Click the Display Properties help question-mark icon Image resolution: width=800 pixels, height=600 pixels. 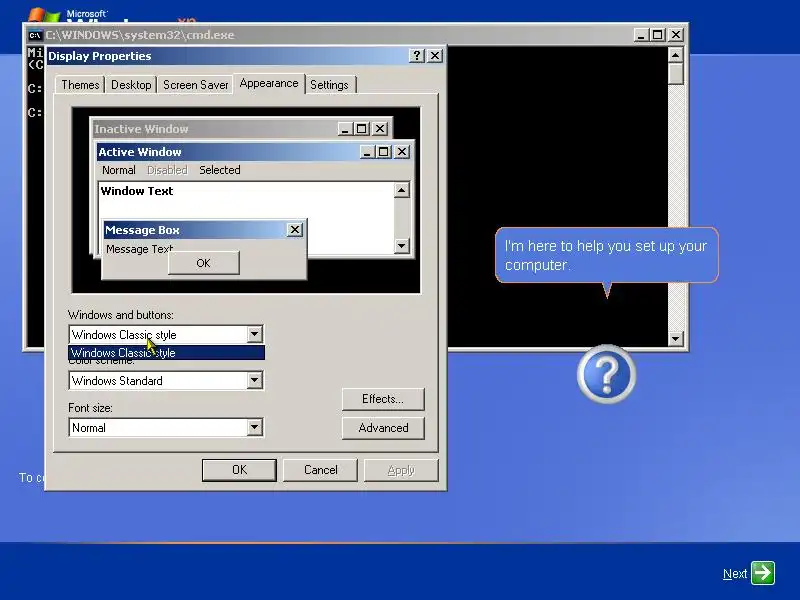point(417,56)
